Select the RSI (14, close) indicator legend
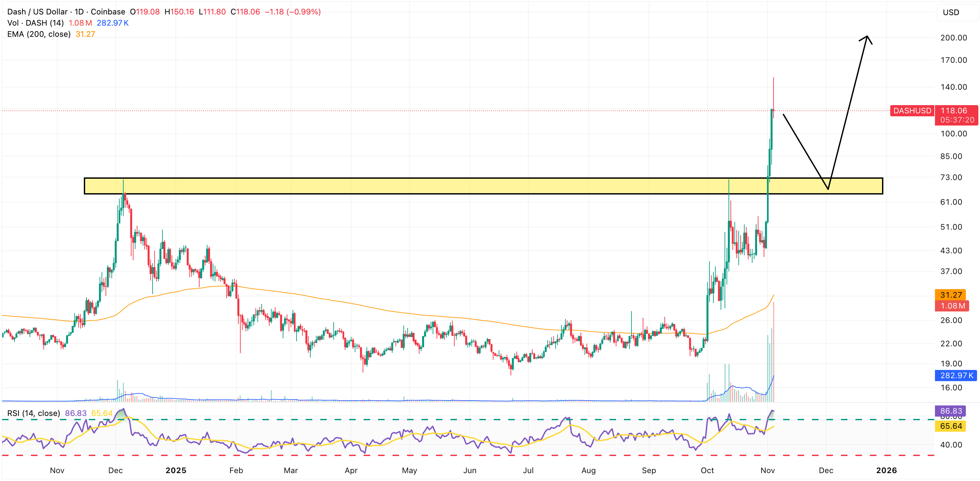This screenshot has width=980, height=481. click(34, 413)
